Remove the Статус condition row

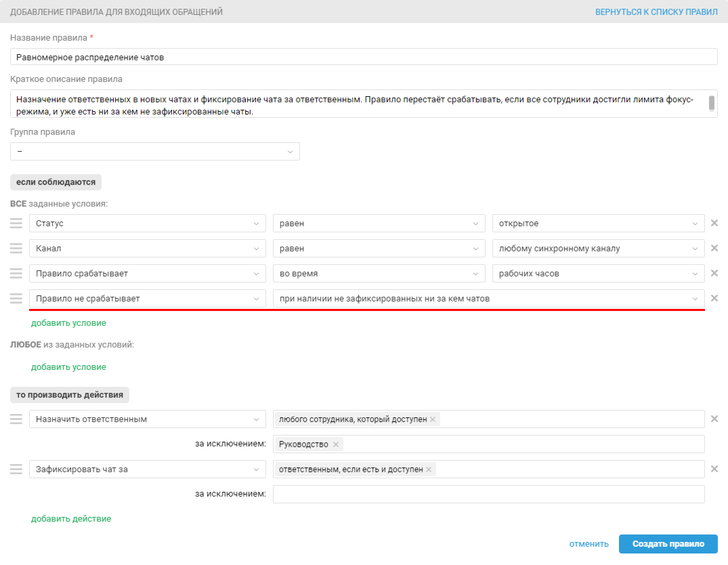pyautogui.click(x=714, y=223)
